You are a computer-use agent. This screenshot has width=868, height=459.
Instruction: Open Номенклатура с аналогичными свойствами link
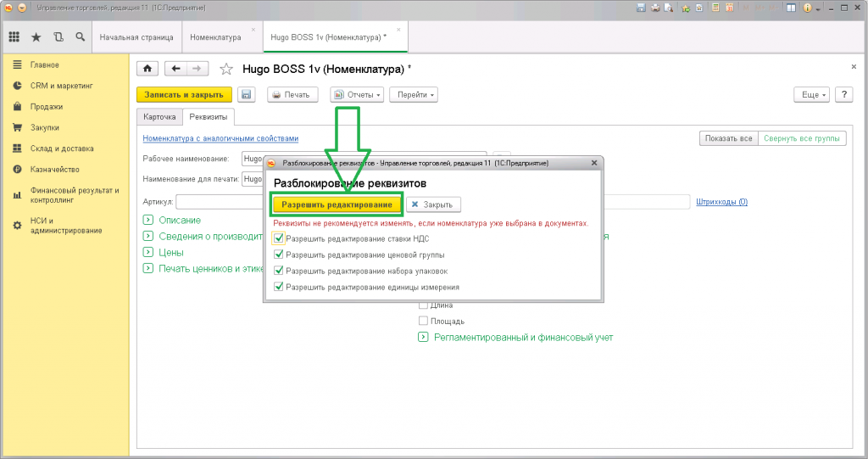(220, 138)
